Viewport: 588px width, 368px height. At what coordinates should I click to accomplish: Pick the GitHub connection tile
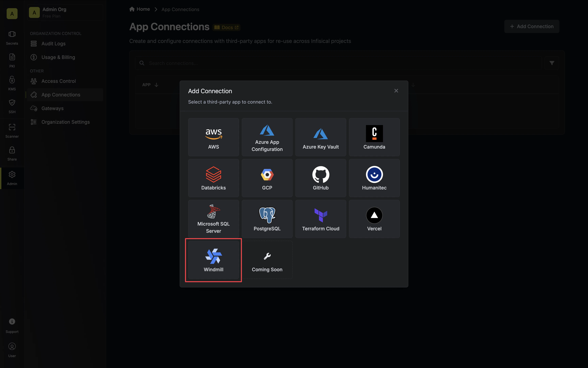click(321, 178)
